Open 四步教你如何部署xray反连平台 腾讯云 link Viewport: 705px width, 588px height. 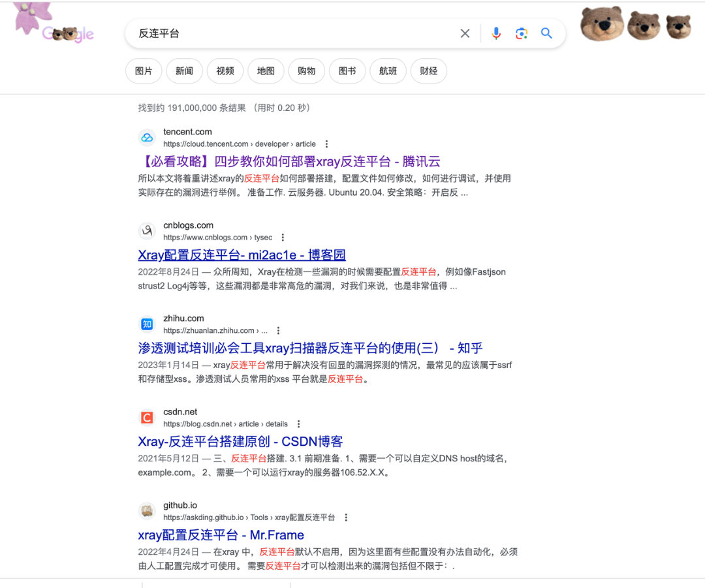coord(289,161)
